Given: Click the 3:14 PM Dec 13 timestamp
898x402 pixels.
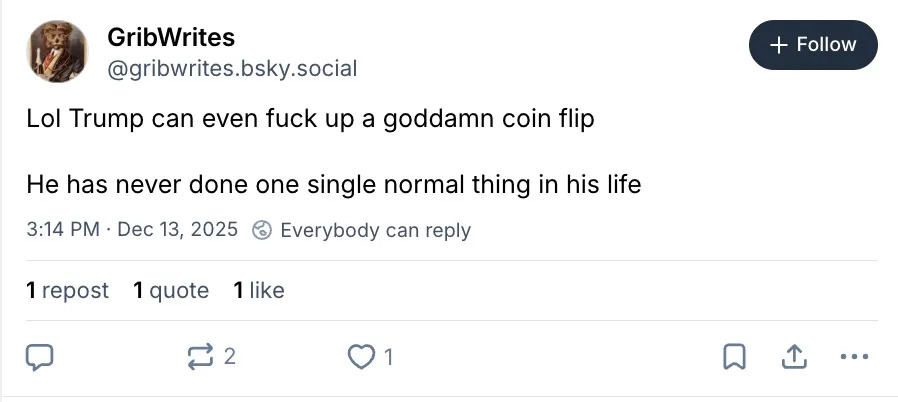Looking at the screenshot, I should click(x=132, y=230).
